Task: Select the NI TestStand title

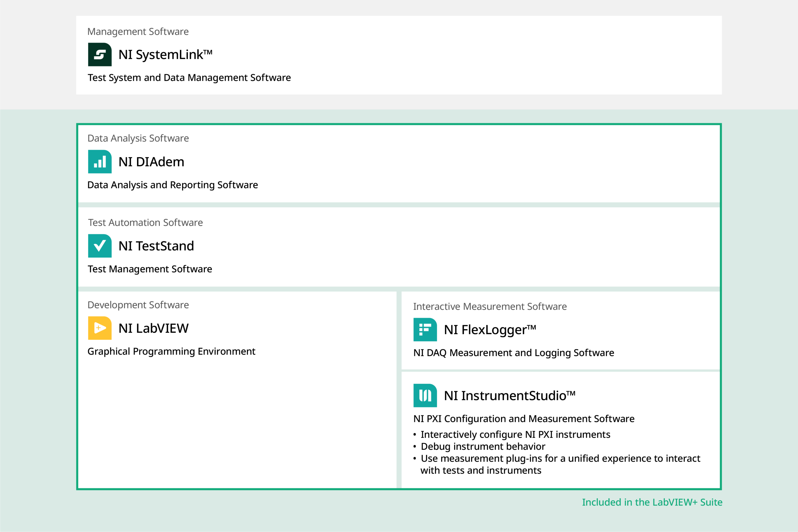Action: pos(156,246)
